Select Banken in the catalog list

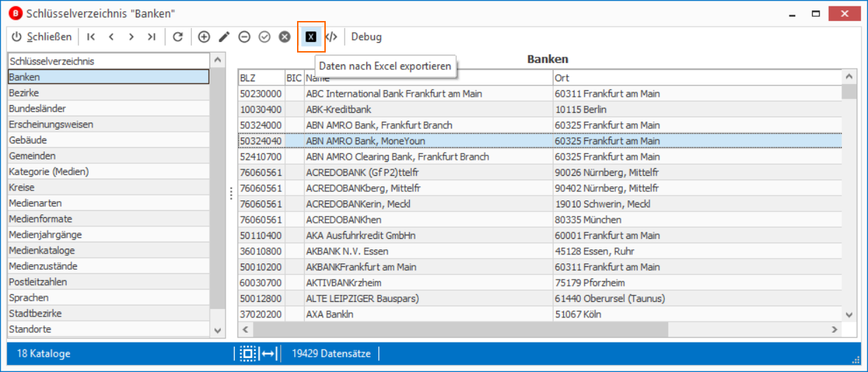coord(109,77)
